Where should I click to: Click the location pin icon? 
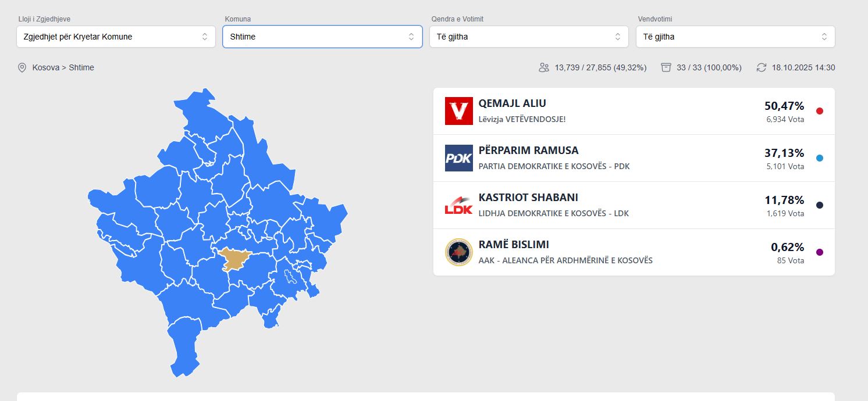(22, 67)
